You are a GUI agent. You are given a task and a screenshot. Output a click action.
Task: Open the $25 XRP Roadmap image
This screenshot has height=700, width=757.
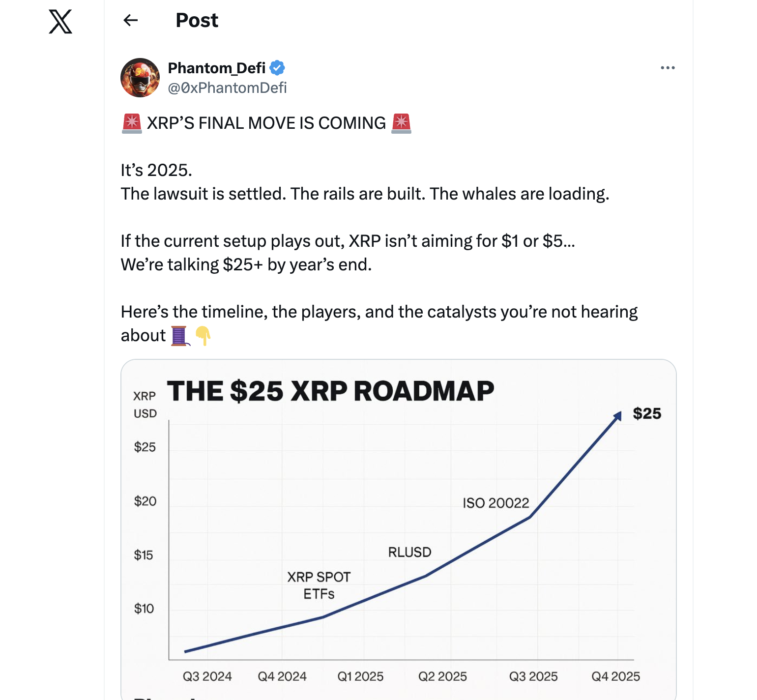(x=399, y=529)
